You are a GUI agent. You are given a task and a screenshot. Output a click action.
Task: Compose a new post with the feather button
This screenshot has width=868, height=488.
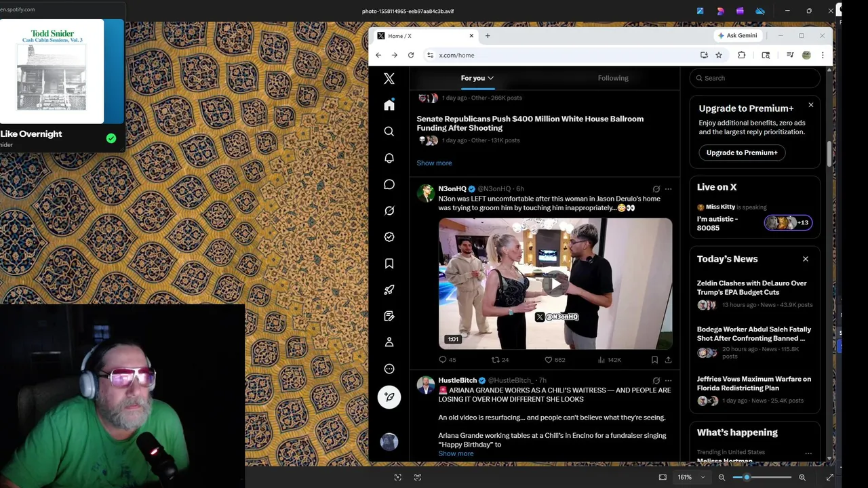(x=389, y=396)
